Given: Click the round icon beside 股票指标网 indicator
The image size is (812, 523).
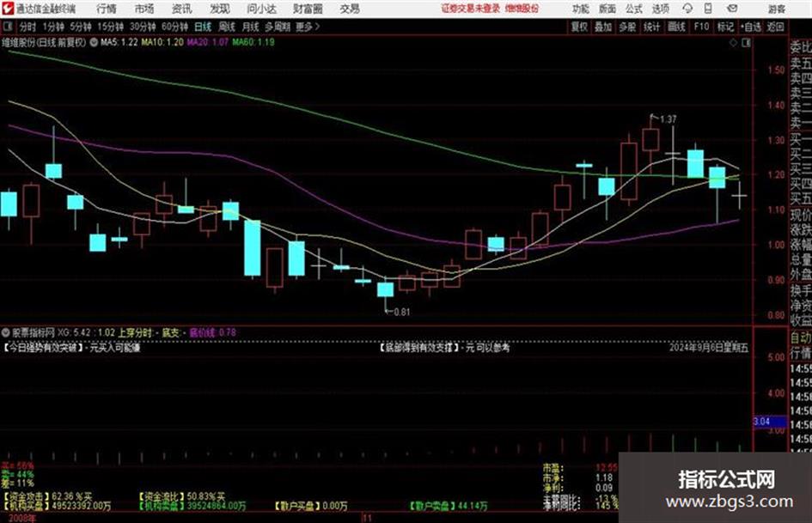Looking at the screenshot, I should [x=6, y=332].
